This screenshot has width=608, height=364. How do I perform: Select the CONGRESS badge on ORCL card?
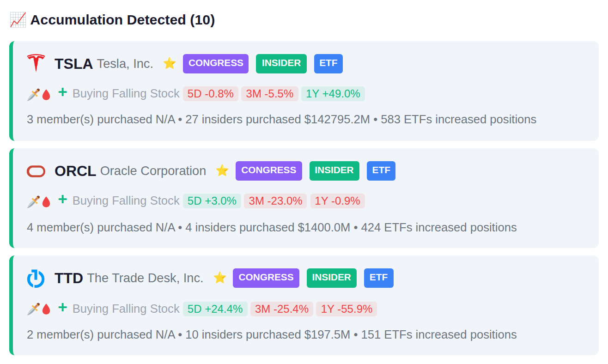coord(269,171)
